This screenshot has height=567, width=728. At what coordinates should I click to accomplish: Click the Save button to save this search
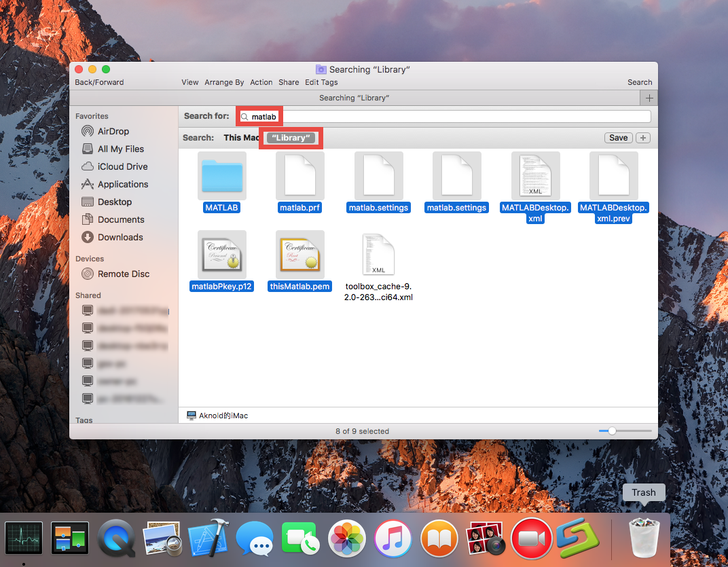618,137
